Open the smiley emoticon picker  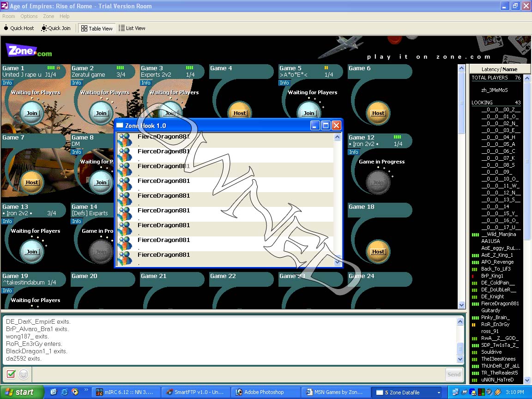point(24,374)
